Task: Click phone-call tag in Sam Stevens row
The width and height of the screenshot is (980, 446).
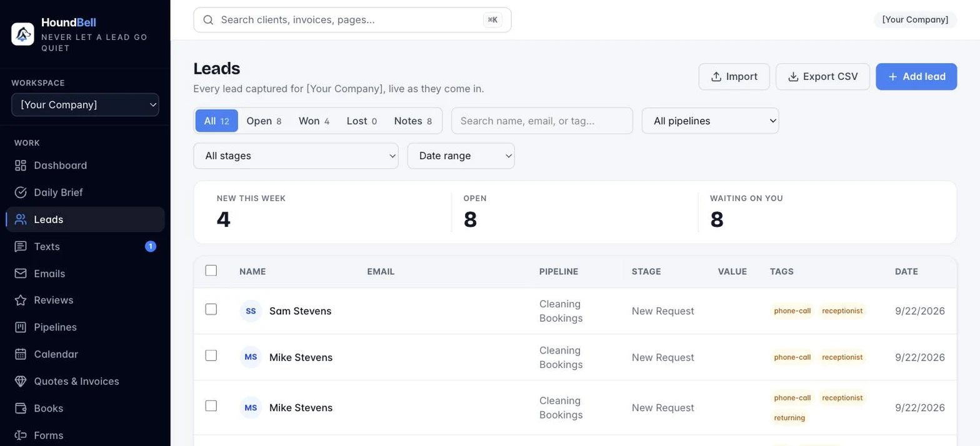Action: pyautogui.click(x=792, y=311)
